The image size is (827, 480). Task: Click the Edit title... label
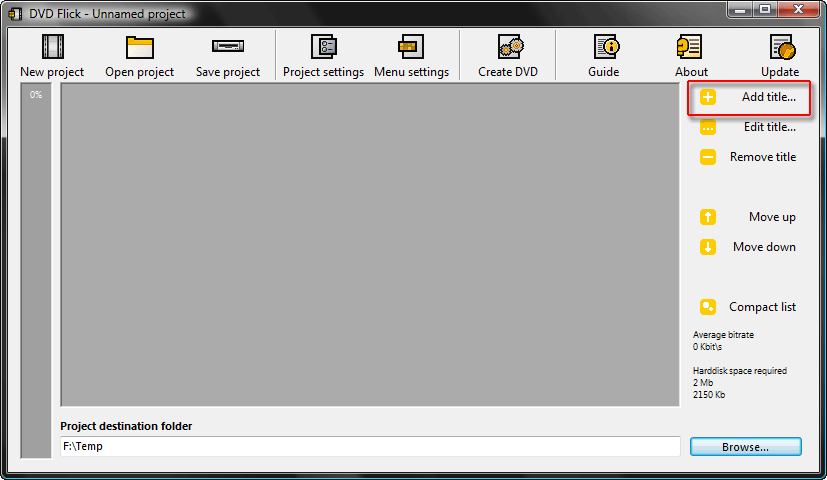tap(770, 127)
